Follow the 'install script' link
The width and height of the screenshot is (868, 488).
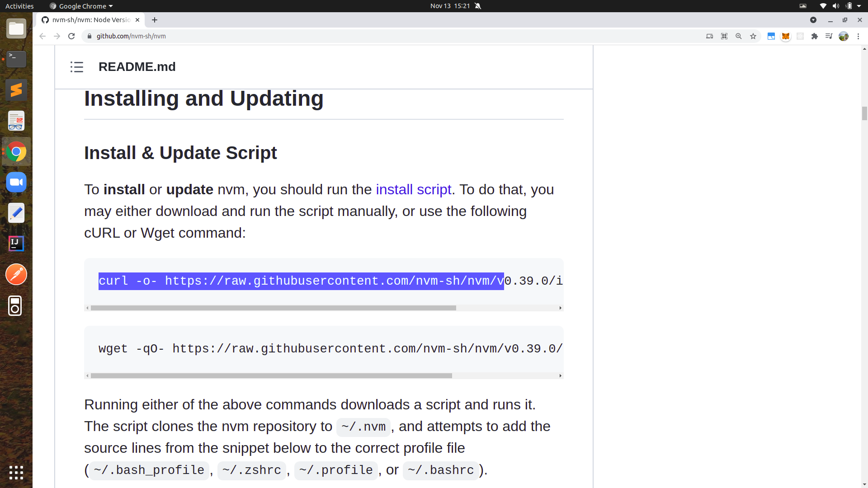tap(413, 189)
